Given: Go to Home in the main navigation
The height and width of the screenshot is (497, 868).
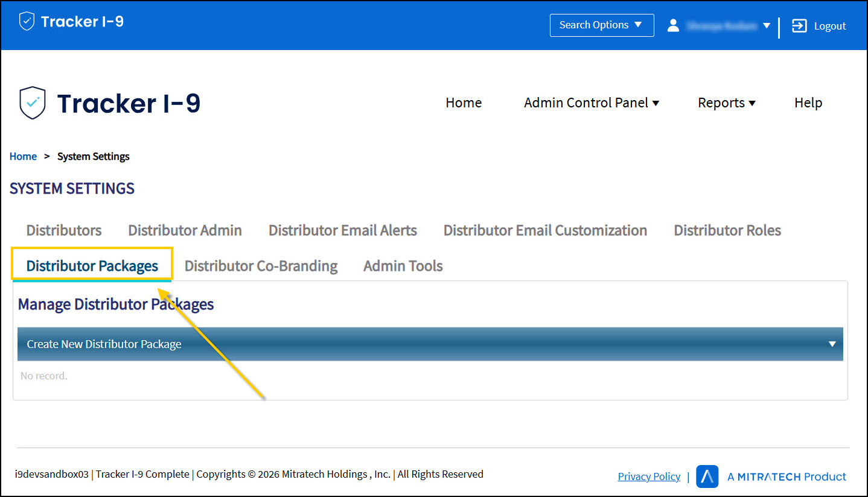Looking at the screenshot, I should pos(463,103).
